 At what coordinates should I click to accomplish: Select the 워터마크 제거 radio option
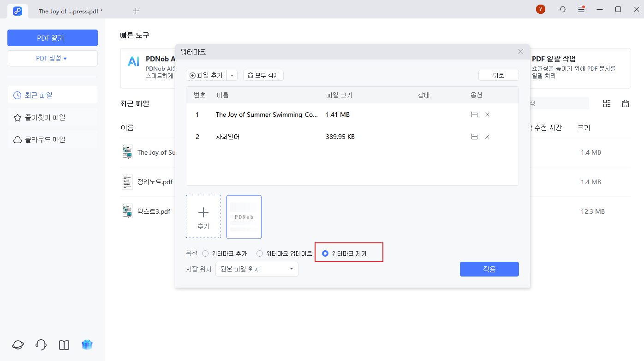(326, 253)
